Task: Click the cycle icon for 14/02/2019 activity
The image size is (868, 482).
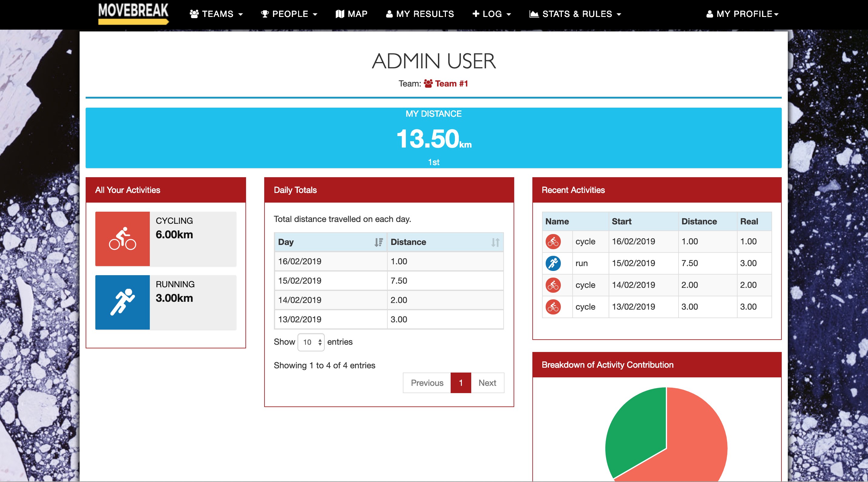Action: [x=553, y=285]
